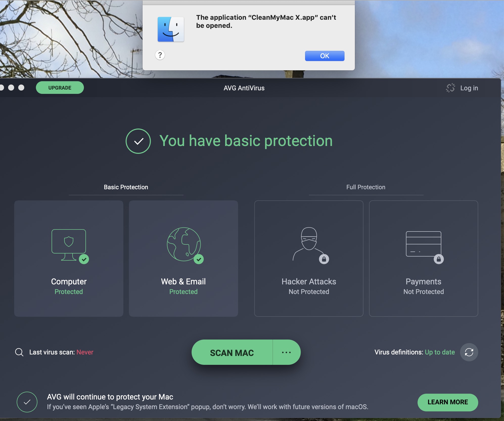Viewport: 504px width, 421px height.
Task: Click the refresh virus definitions icon
Action: (x=469, y=352)
